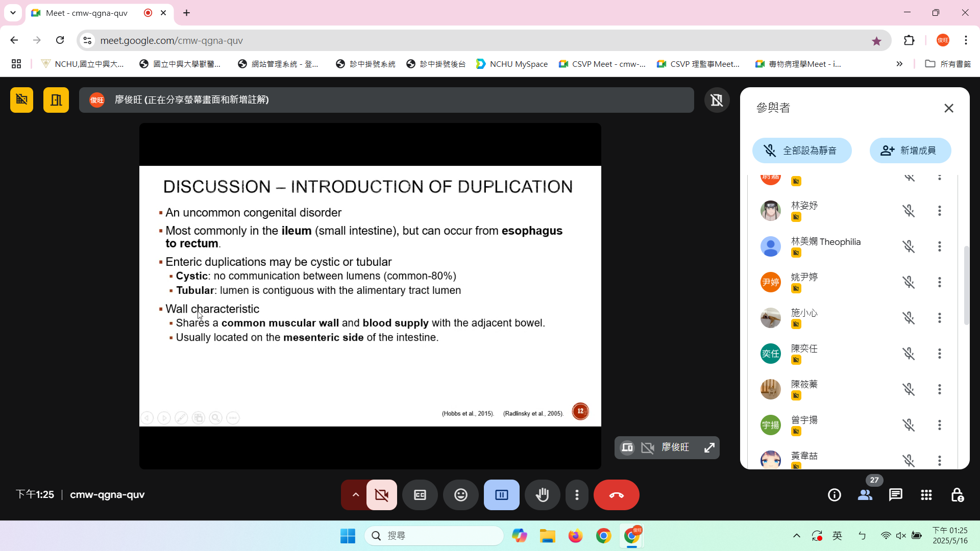
Task: Expand the shared screen tile to fullscreen
Action: (x=709, y=448)
